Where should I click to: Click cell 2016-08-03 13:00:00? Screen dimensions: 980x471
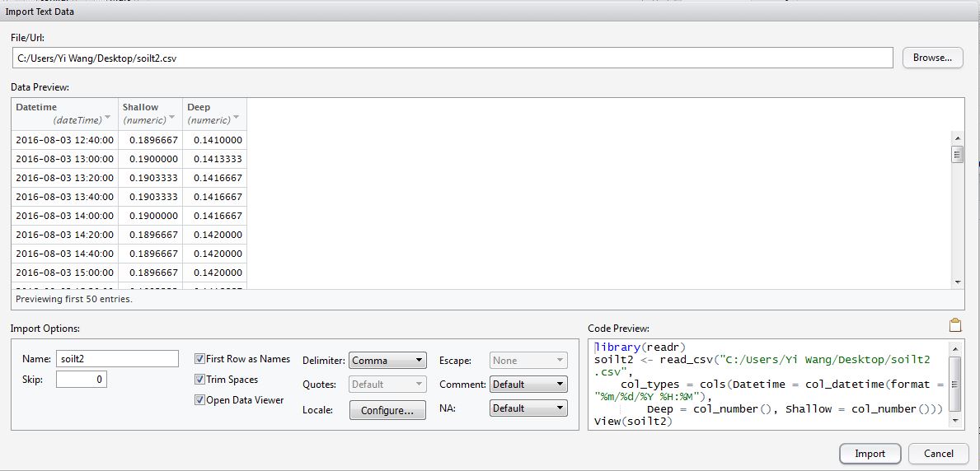65,159
